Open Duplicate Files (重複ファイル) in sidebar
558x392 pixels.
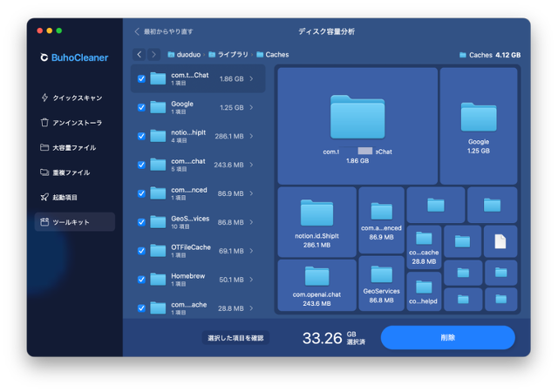[65, 172]
